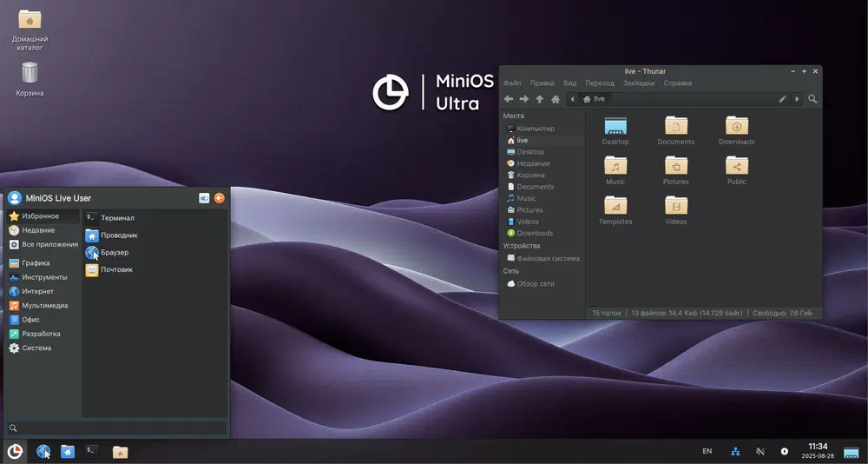Open Терминал from start menu favorites
Screen dimensions: 868x464
(155, 218)
